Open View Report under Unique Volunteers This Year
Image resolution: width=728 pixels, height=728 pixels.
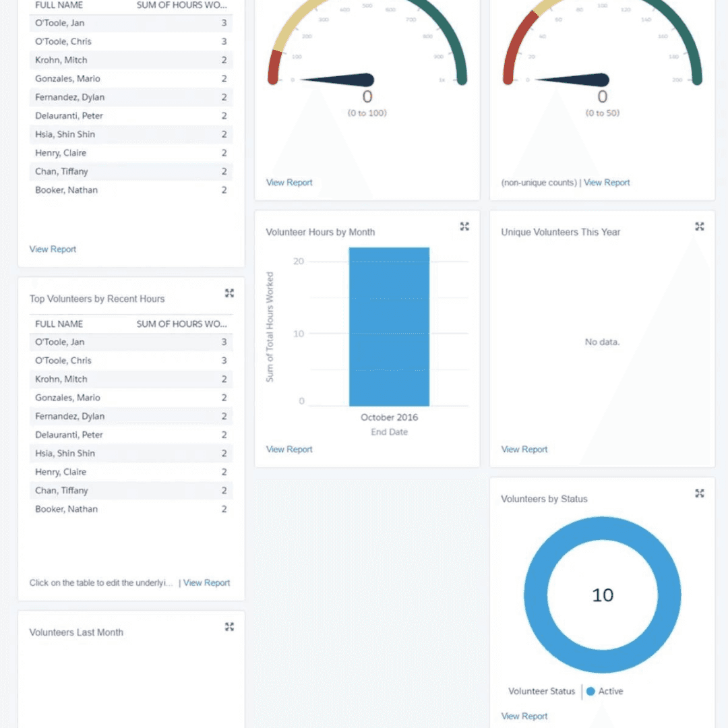tap(524, 450)
